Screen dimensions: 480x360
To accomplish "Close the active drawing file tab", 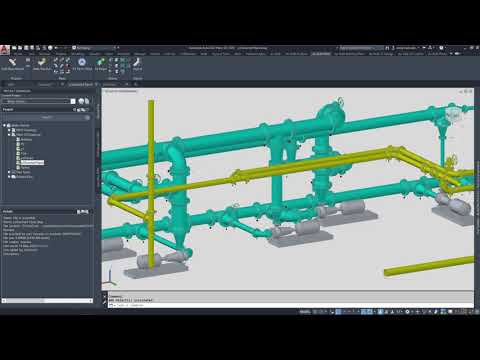I will pos(96,85).
